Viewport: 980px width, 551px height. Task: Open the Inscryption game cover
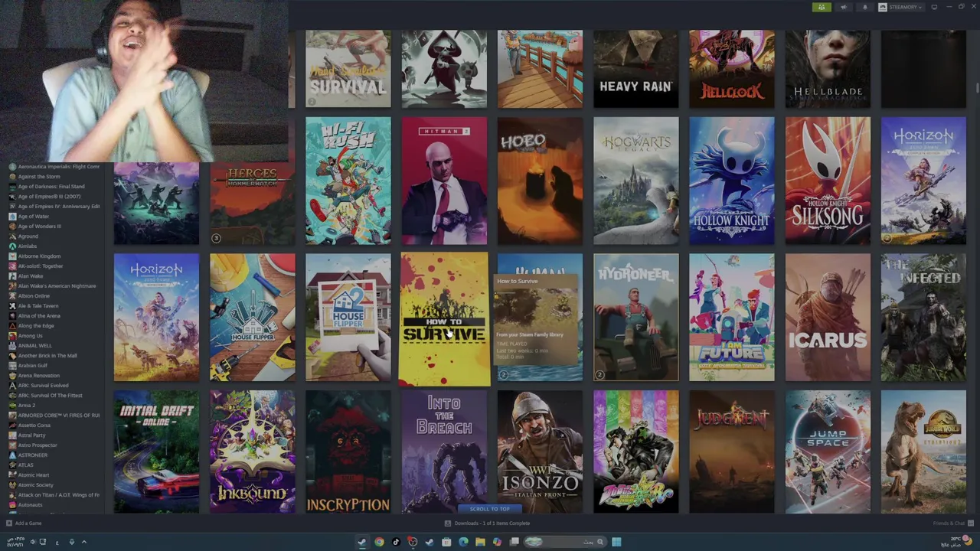pyautogui.click(x=348, y=452)
